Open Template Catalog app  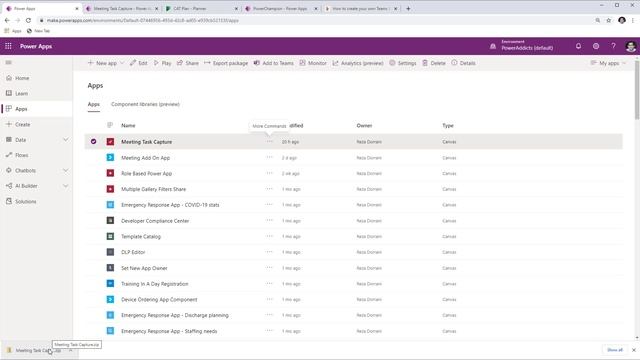point(141,237)
